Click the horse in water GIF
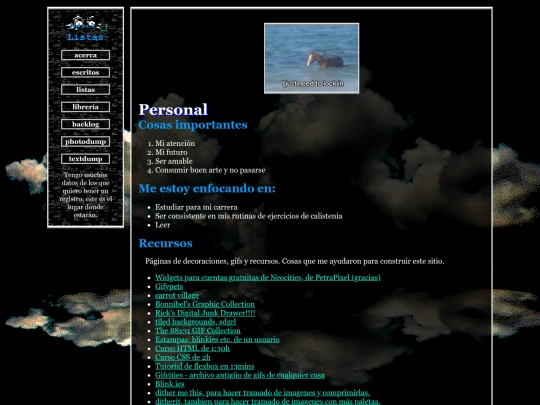540x405 pixels. pyautogui.click(x=312, y=58)
